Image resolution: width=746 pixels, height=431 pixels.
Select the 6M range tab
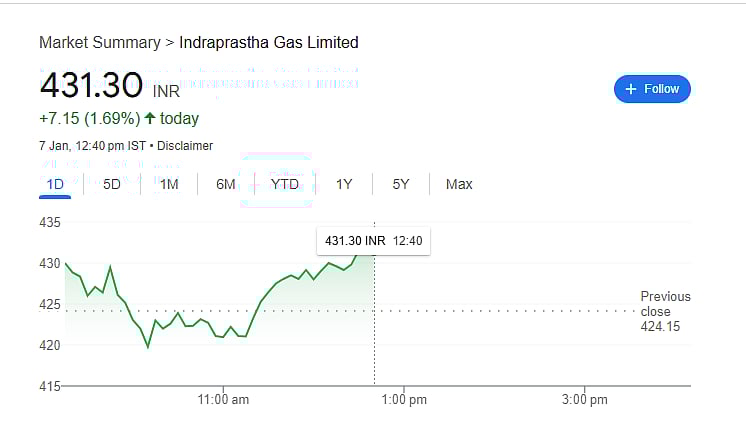pos(226,184)
